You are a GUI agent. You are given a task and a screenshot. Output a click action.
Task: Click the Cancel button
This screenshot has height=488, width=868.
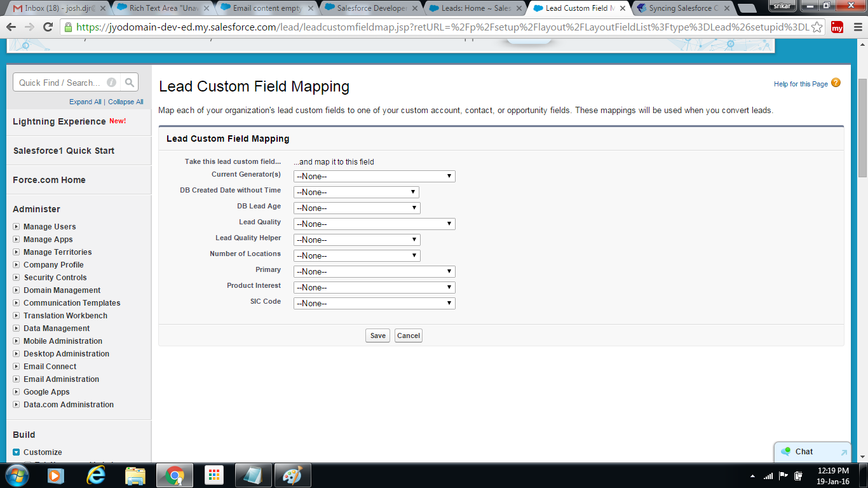[x=409, y=335]
